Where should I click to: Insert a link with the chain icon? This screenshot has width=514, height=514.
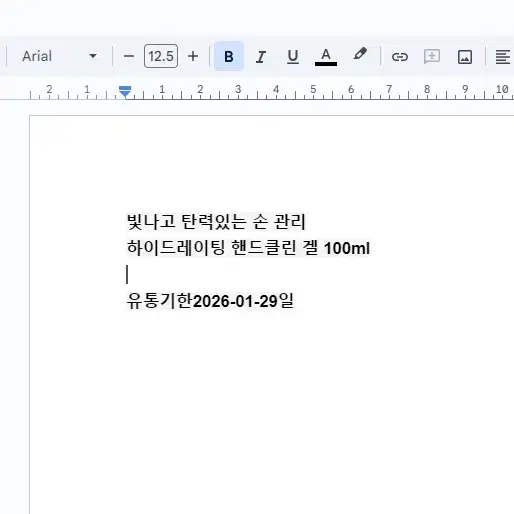coord(400,57)
